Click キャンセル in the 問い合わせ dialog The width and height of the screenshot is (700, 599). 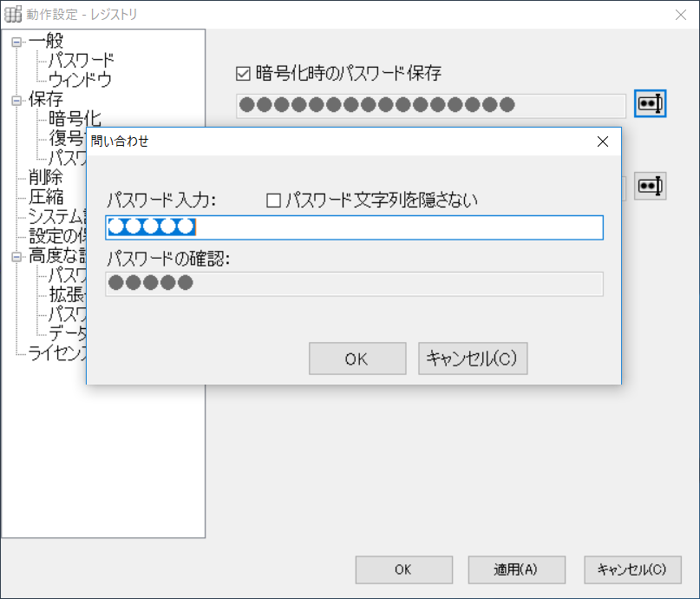tap(472, 358)
